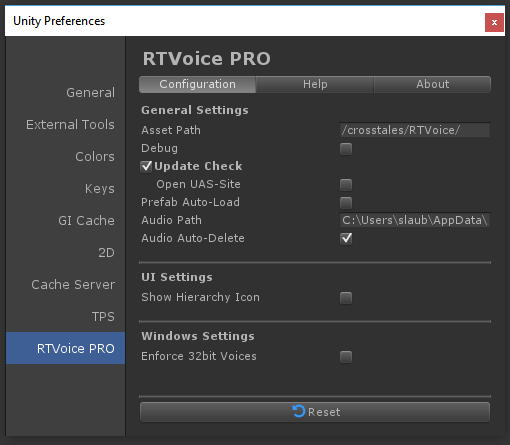This screenshot has width=510, height=445.
Task: Open the General preferences section
Action: pyautogui.click(x=90, y=93)
